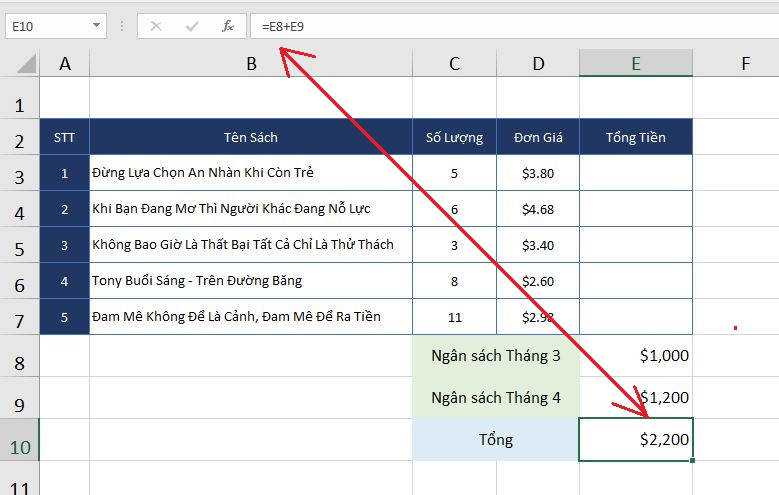The height and width of the screenshot is (495, 779).
Task: Click unit price cell $3.40
Action: click(538, 245)
